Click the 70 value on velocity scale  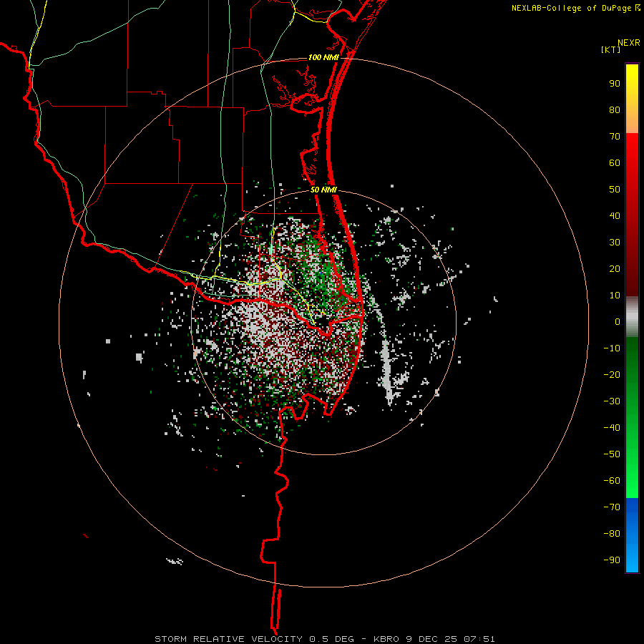[615, 137]
